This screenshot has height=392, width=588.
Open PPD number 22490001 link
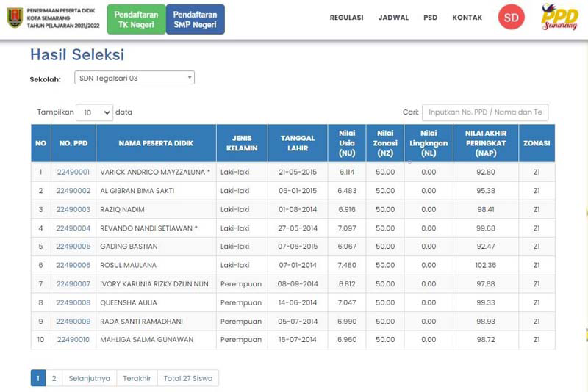pos(73,172)
